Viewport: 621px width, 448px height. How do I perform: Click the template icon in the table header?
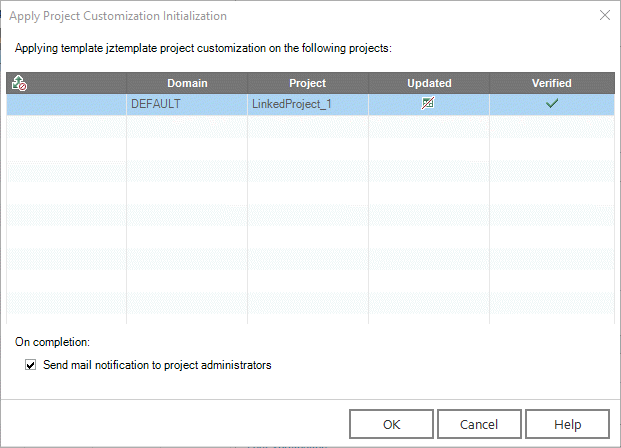[20, 84]
